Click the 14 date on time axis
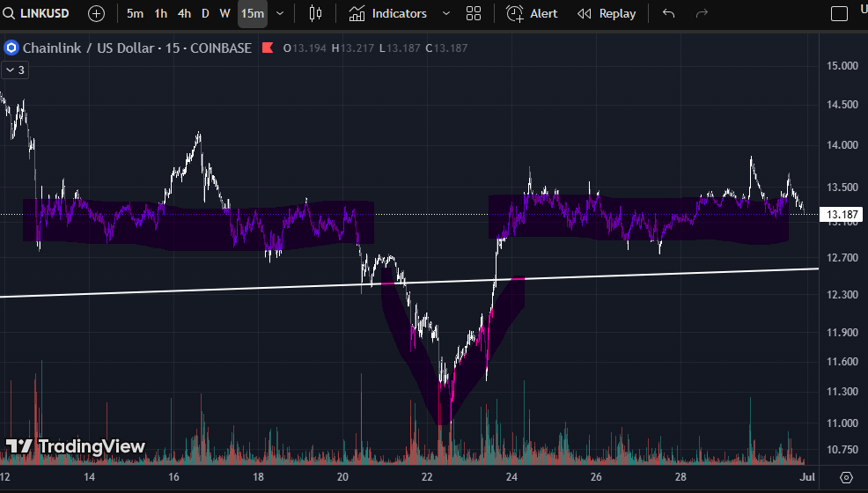The height and width of the screenshot is (493, 868). (89, 477)
